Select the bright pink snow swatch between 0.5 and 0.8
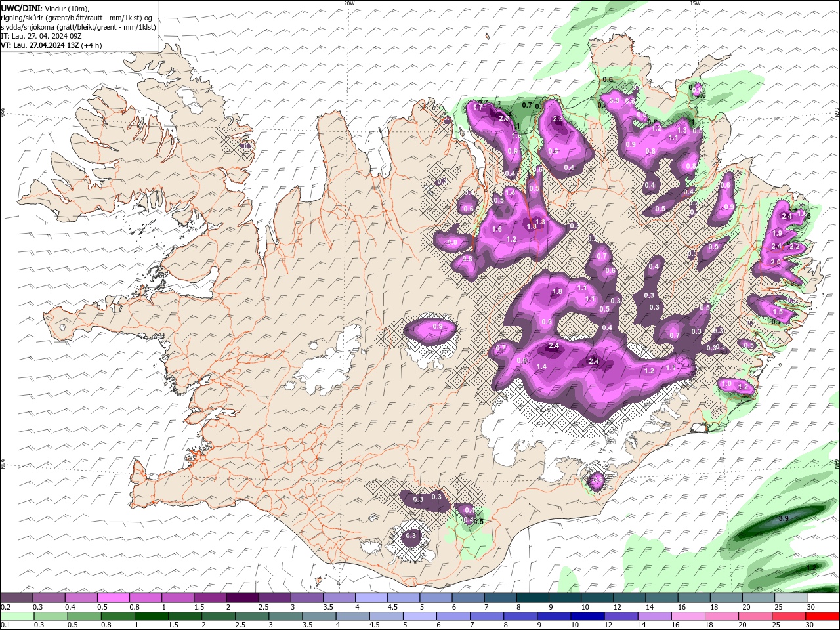Screen dimensions: 840x630 coord(114,598)
